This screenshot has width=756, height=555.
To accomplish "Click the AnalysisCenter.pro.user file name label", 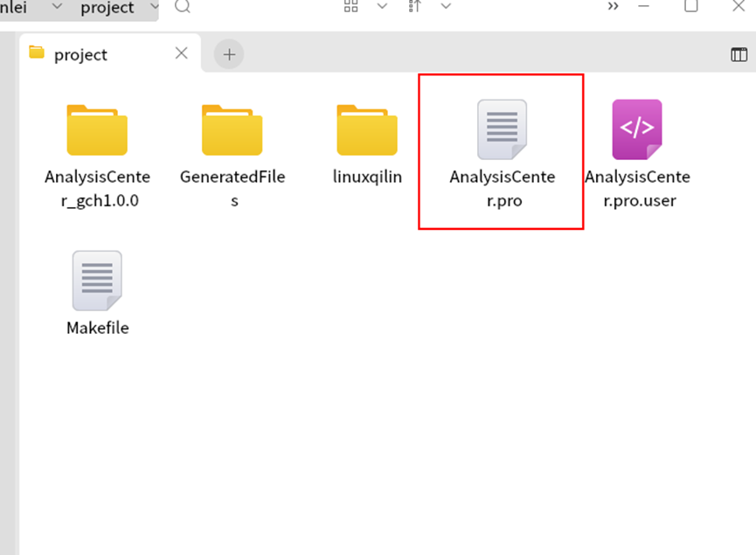I will click(637, 189).
